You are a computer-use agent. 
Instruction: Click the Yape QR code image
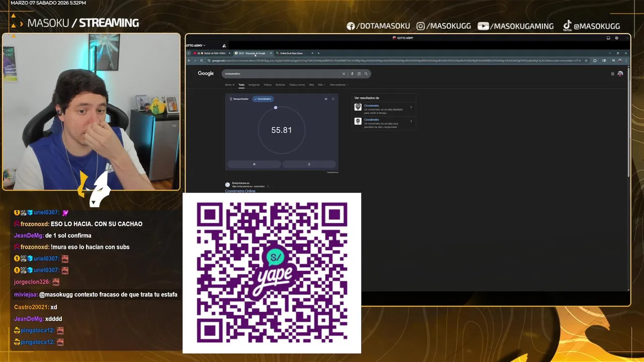tap(272, 273)
